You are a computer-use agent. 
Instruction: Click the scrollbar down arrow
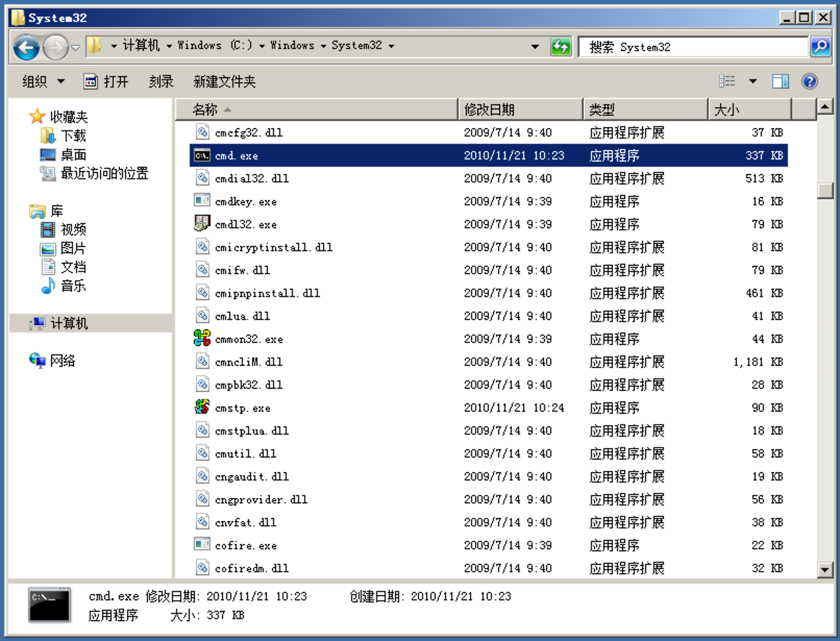825,569
